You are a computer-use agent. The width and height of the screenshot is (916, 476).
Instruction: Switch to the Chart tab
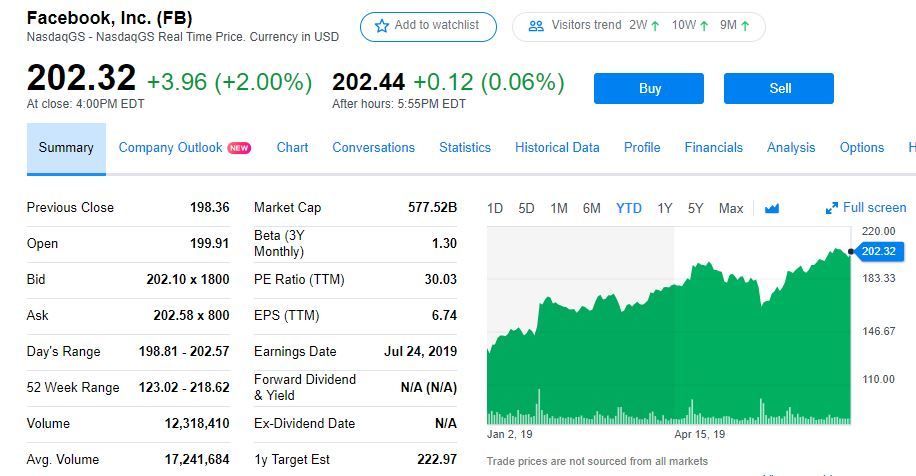click(292, 148)
